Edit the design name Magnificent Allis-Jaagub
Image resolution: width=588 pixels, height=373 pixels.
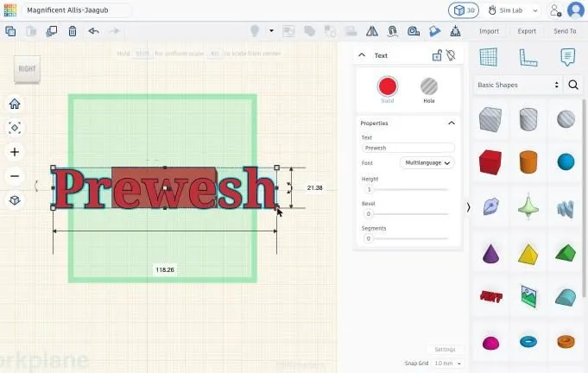[x=77, y=10]
